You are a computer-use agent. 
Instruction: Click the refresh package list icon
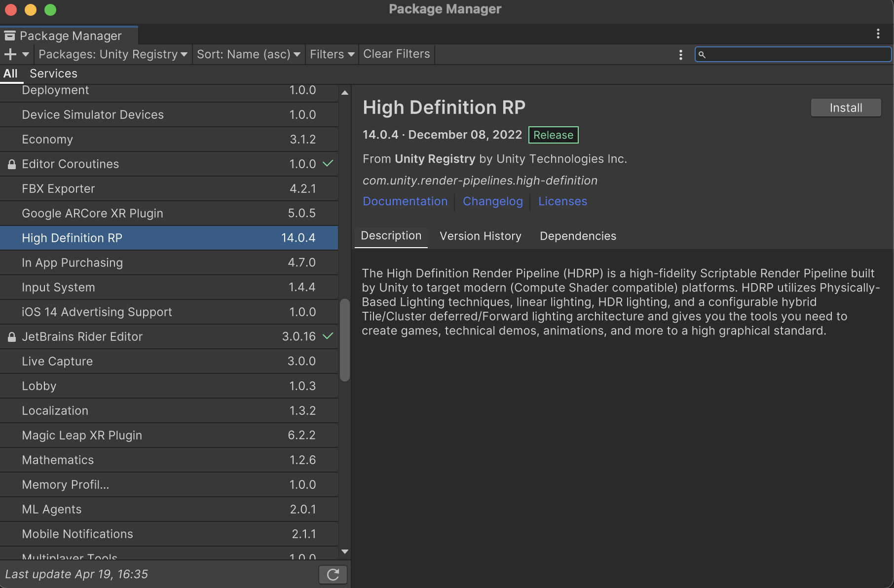(333, 574)
